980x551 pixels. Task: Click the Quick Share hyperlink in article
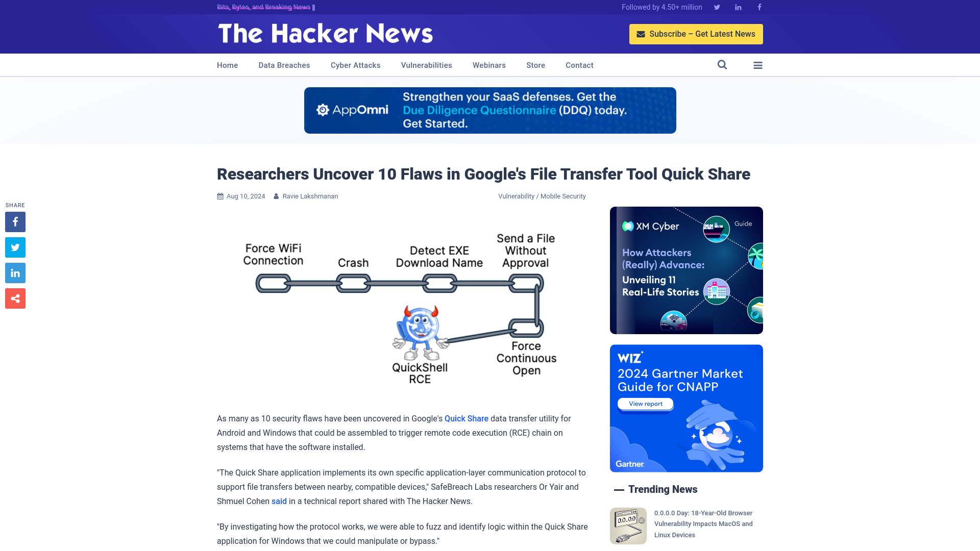click(467, 418)
